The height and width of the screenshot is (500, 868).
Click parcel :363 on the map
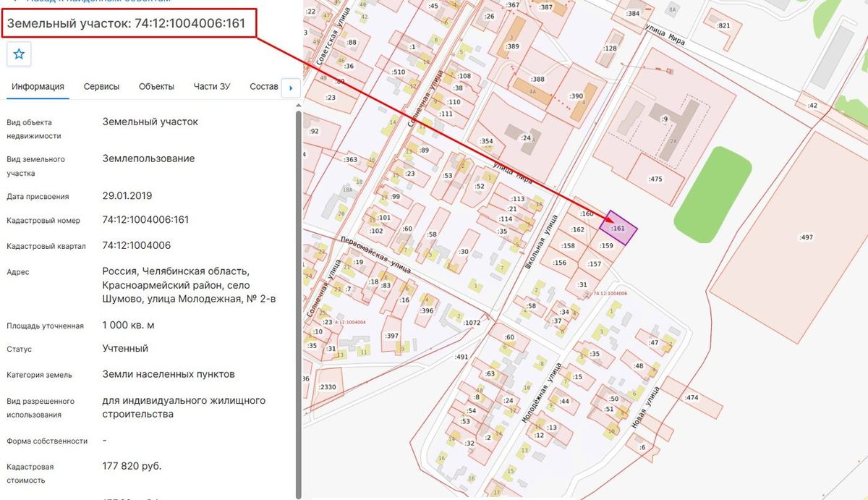tap(350, 160)
